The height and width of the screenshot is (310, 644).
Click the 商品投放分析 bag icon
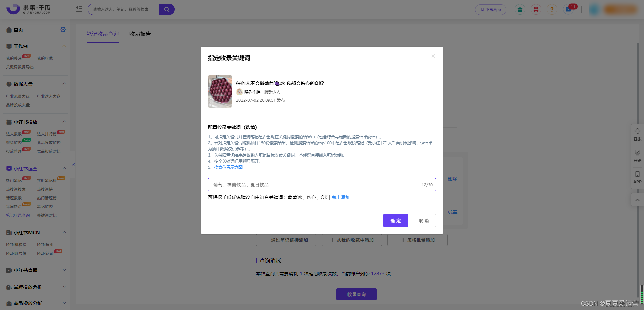click(9, 303)
